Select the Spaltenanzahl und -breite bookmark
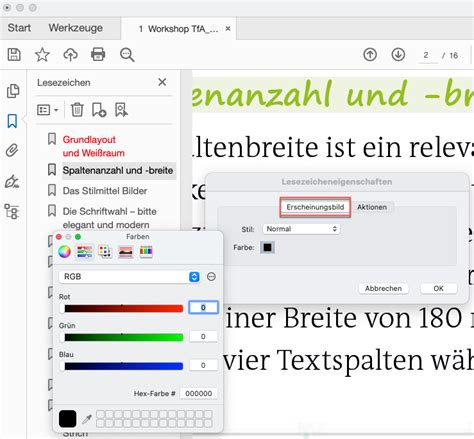The height and width of the screenshot is (439, 474). click(118, 170)
